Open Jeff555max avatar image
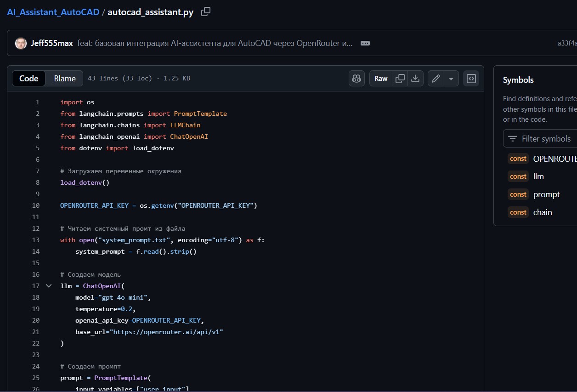 click(21, 43)
